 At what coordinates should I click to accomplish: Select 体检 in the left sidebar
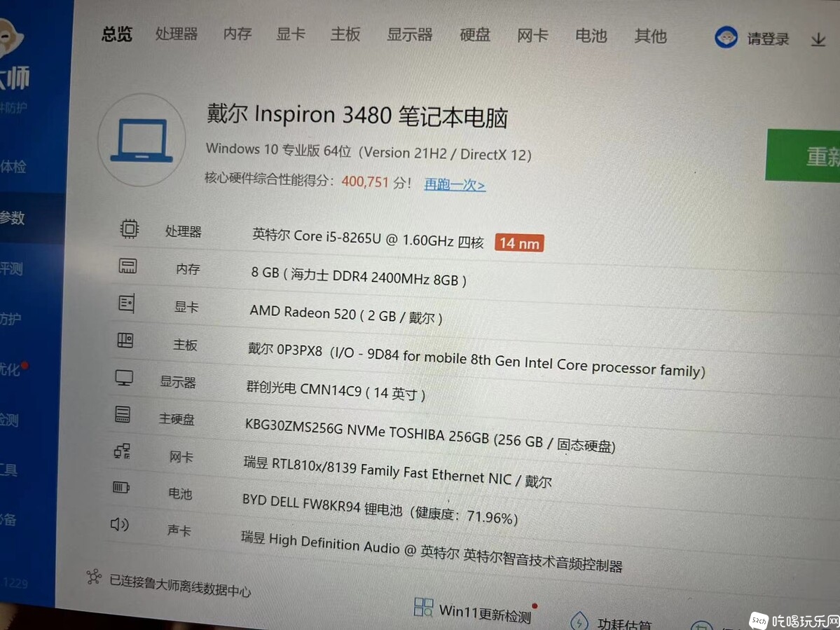[x=13, y=167]
